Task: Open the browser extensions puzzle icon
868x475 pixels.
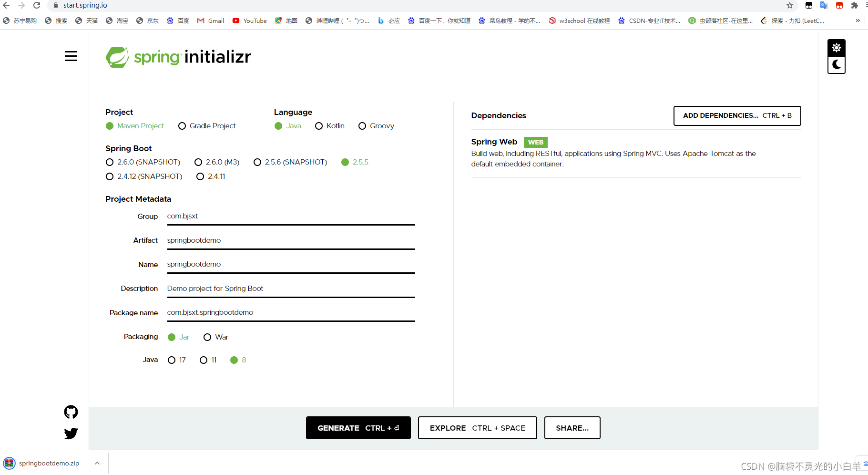Action: click(x=855, y=5)
